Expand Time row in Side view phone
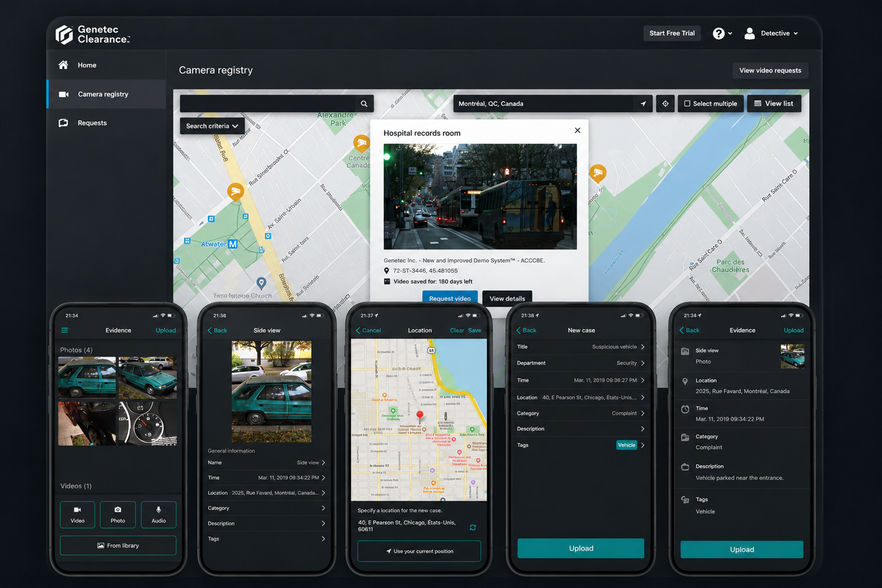 click(267, 478)
